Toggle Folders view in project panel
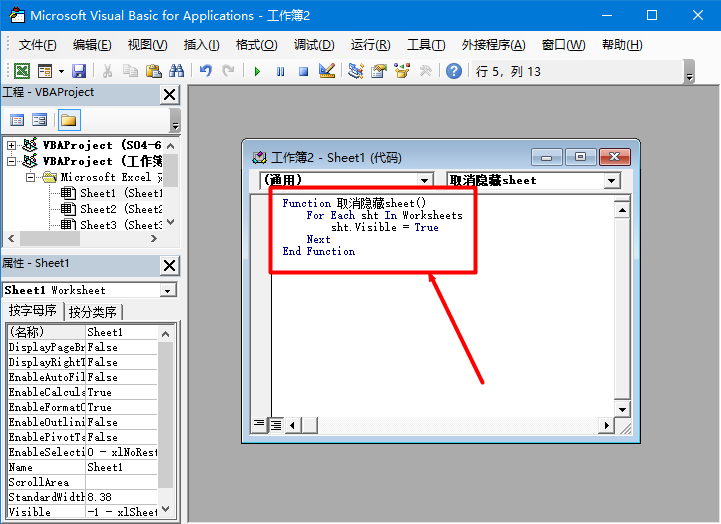The image size is (721, 524). click(69, 120)
